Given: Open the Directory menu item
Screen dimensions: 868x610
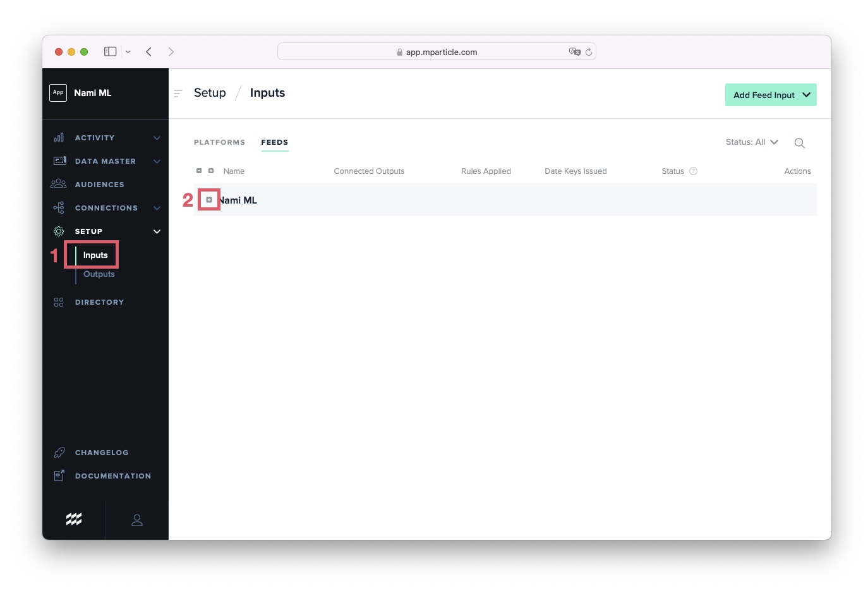Looking at the screenshot, I should [x=100, y=302].
